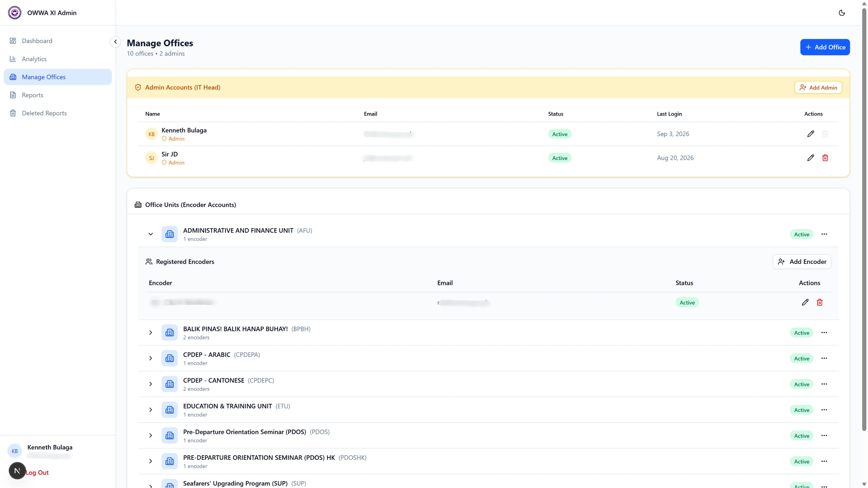Click the Sep 3, 2026 login date
The width and height of the screenshot is (868, 488).
click(673, 134)
